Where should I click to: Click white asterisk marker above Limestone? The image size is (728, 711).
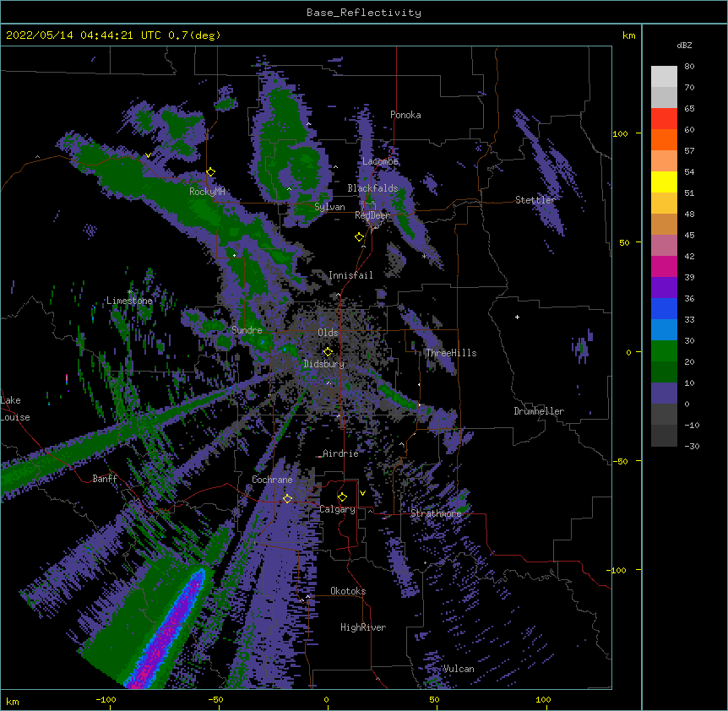130,292
